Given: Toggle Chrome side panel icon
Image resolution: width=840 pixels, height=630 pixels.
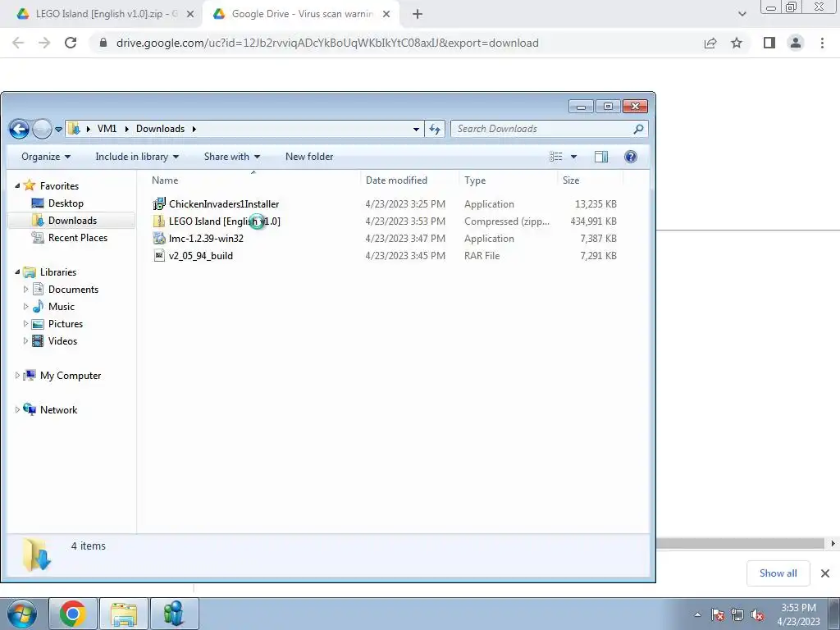Looking at the screenshot, I should pyautogui.click(x=769, y=43).
